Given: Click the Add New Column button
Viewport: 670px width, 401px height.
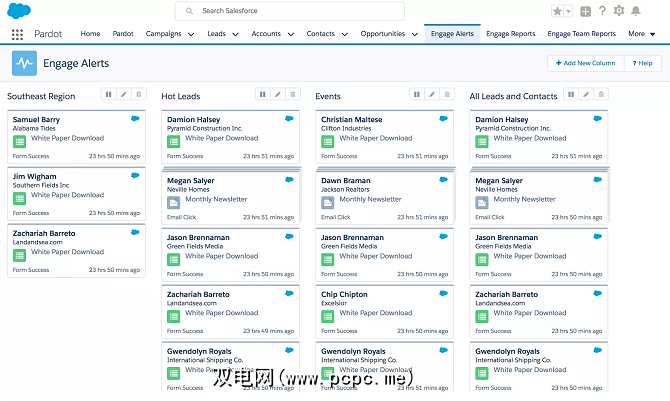Looking at the screenshot, I should coord(585,63).
